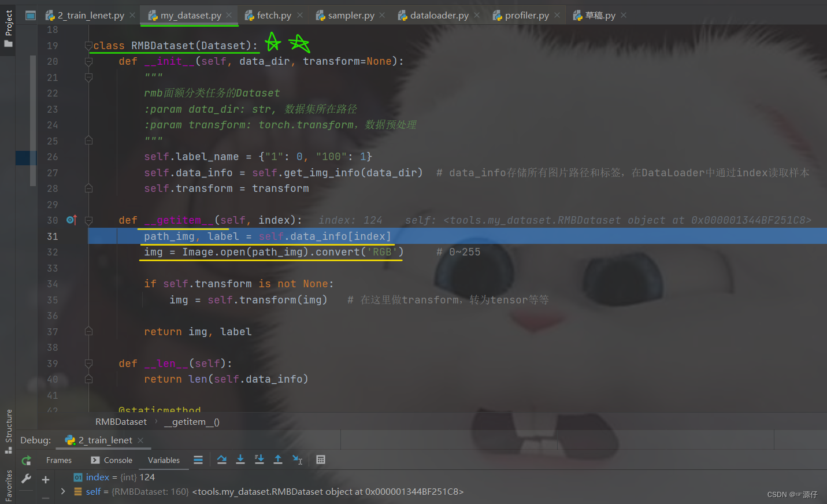Click line number 31 in the gutter
The height and width of the screenshot is (504, 827).
click(x=53, y=236)
